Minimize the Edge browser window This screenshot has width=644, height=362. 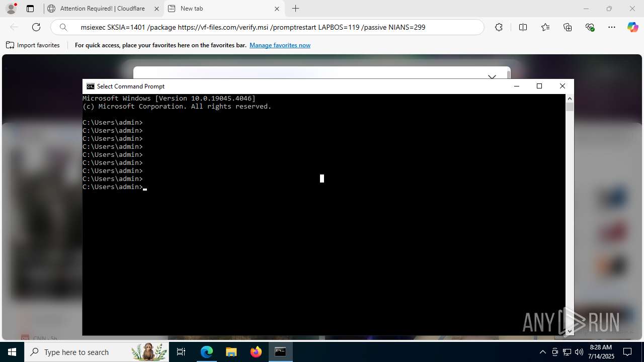[x=586, y=9]
